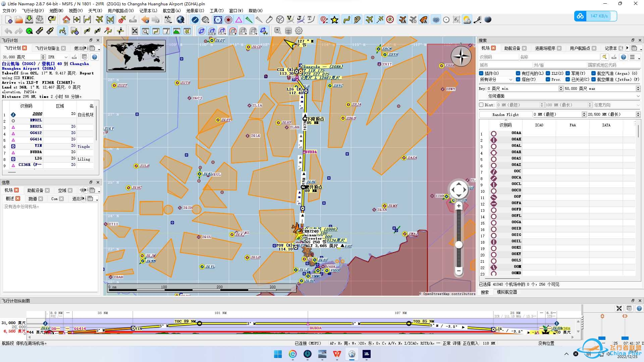Open the globe map projection icon

pos(180,20)
